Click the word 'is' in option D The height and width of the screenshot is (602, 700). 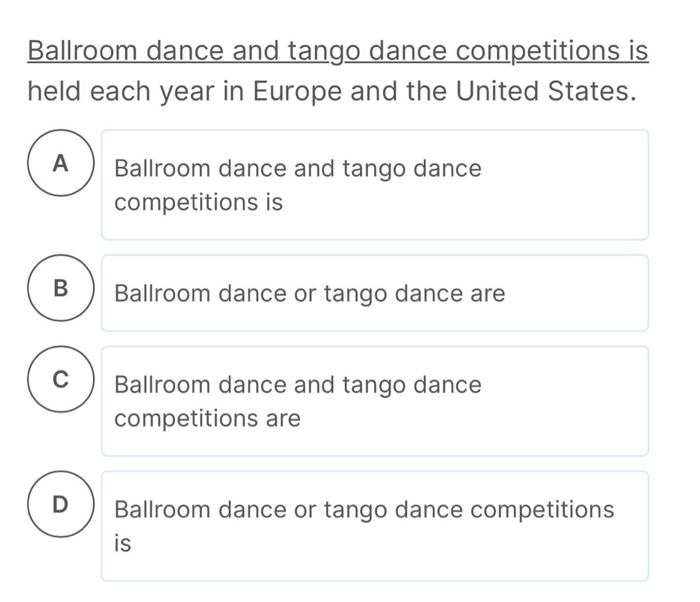point(123,543)
